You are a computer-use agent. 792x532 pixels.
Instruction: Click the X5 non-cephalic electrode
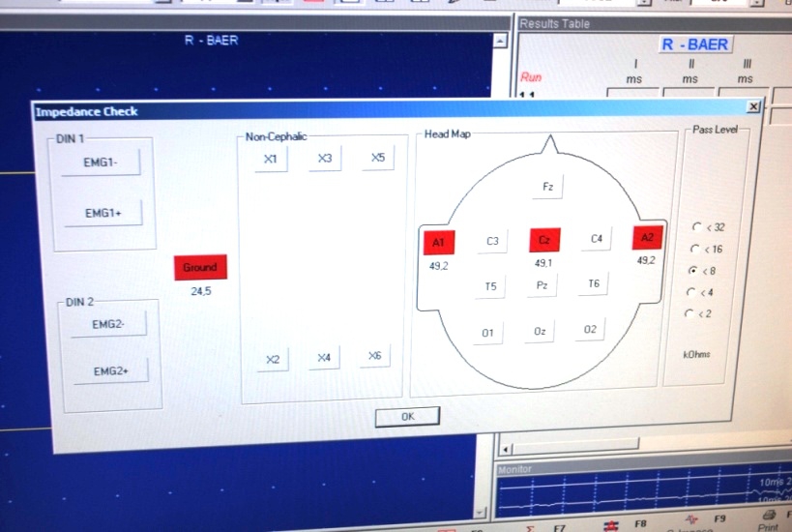click(378, 158)
